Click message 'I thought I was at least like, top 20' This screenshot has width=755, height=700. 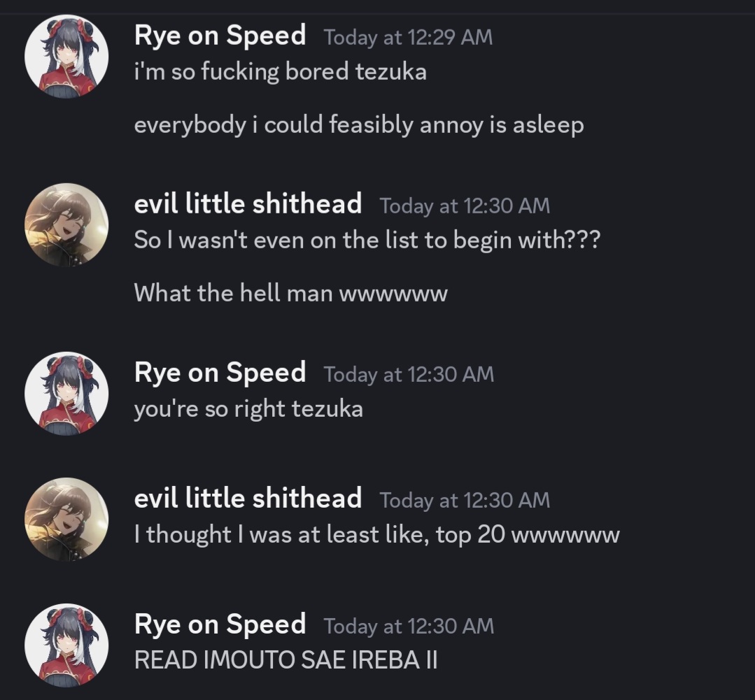pos(376,535)
